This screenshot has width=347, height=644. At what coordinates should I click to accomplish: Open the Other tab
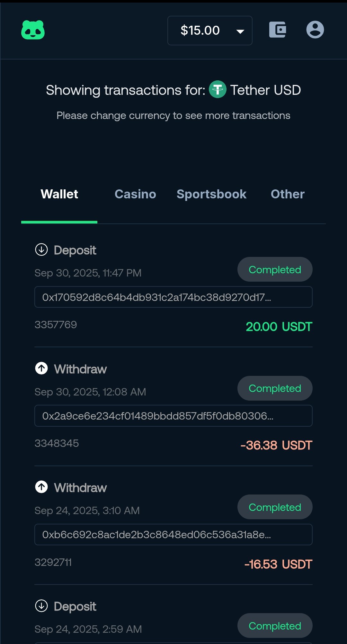pos(288,194)
